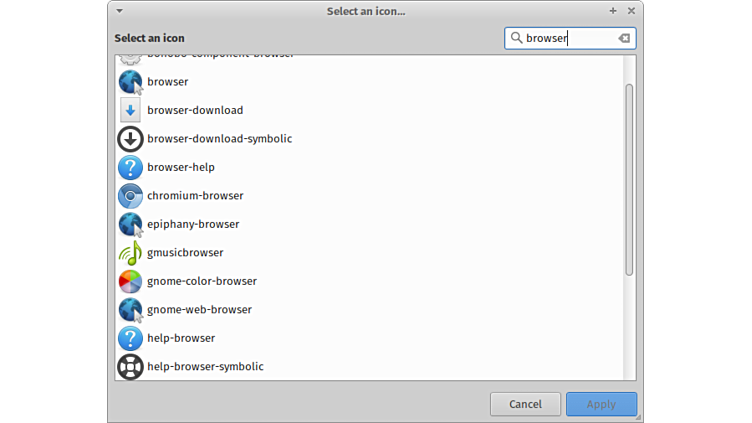
Task: Click the browser-download arrow icon
Action: [x=130, y=110]
